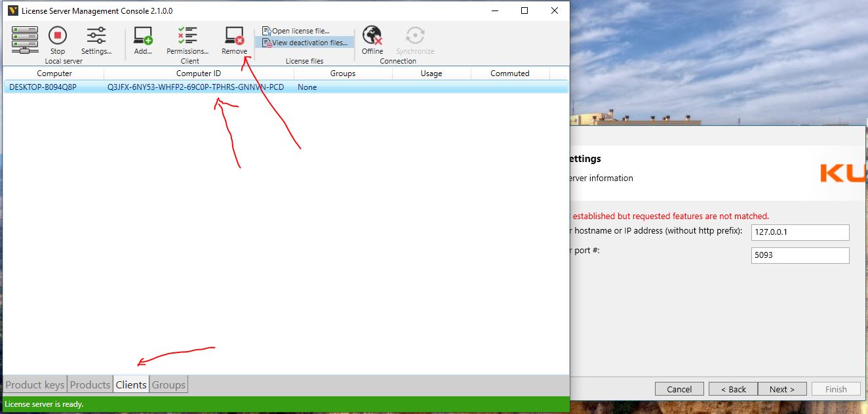
Task: Remove the selected client
Action: (x=234, y=40)
